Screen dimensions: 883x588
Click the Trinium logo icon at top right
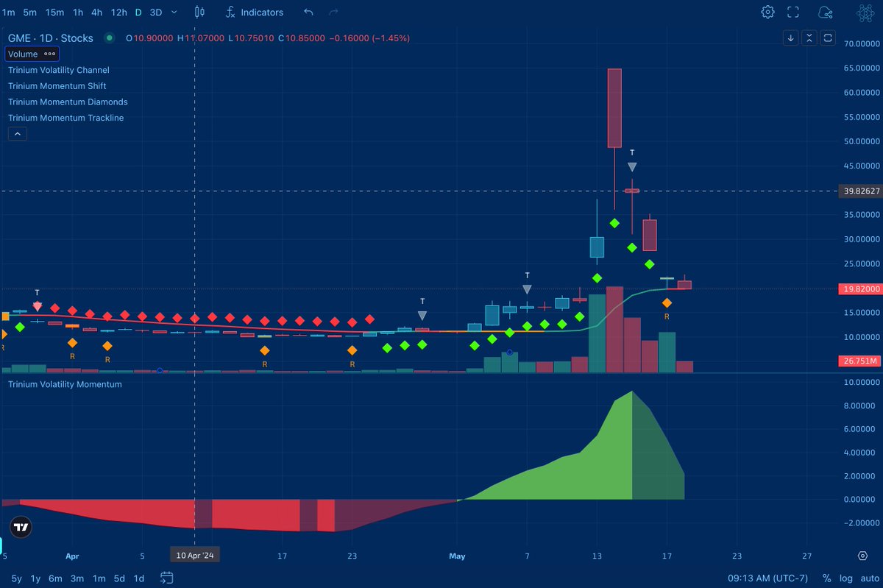pos(864,12)
